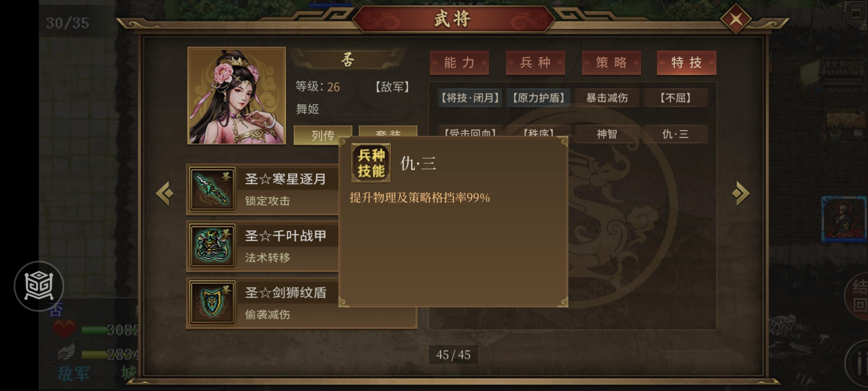Screen dimensions: 868x391
Task: Switch to the 能力 tab
Action: pos(459,63)
